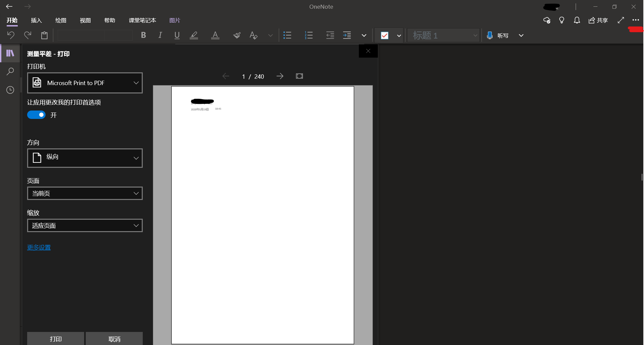
Task: Insert a numbered list
Action: [x=309, y=35]
